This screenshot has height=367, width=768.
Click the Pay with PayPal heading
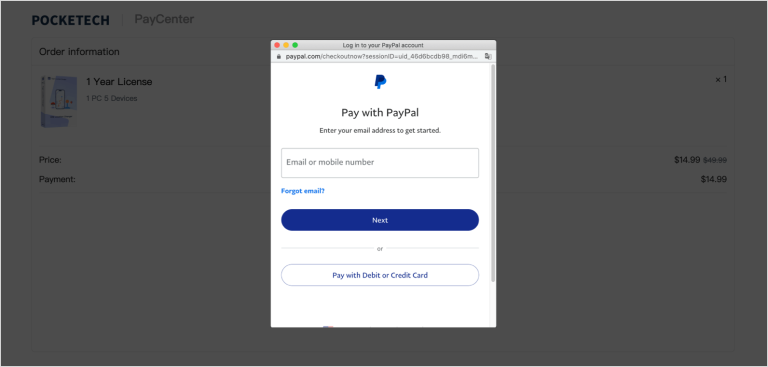pyautogui.click(x=380, y=113)
